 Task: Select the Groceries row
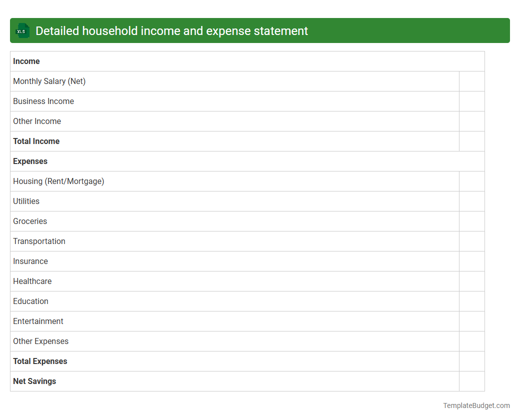coord(29,221)
